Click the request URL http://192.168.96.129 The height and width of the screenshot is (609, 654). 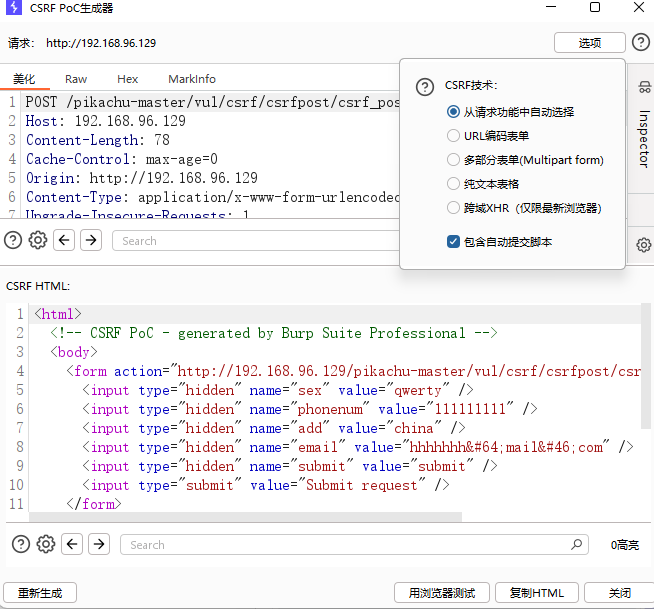tap(101, 43)
